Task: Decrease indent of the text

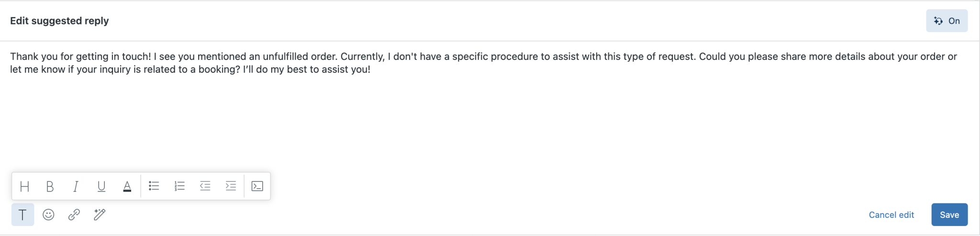Action: click(x=205, y=186)
